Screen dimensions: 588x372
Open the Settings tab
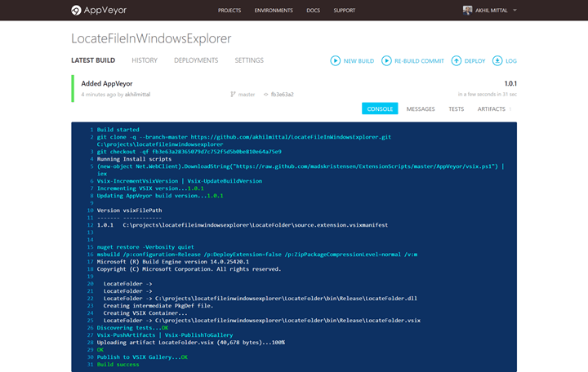(249, 60)
